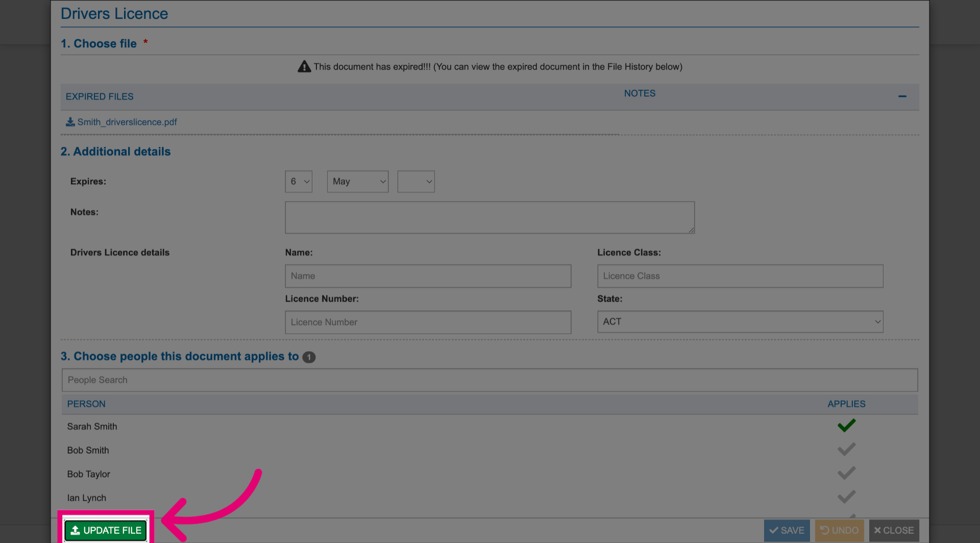
Task: Click the Applies column header
Action: (x=846, y=404)
